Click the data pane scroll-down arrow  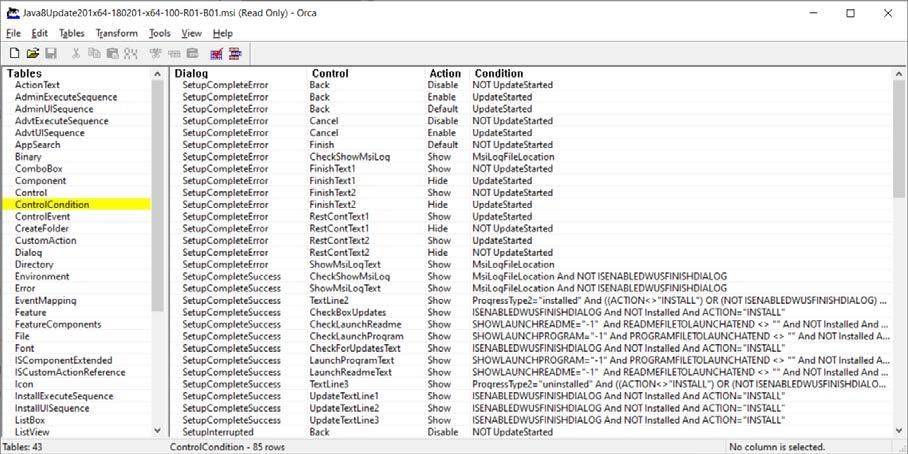coord(899,431)
